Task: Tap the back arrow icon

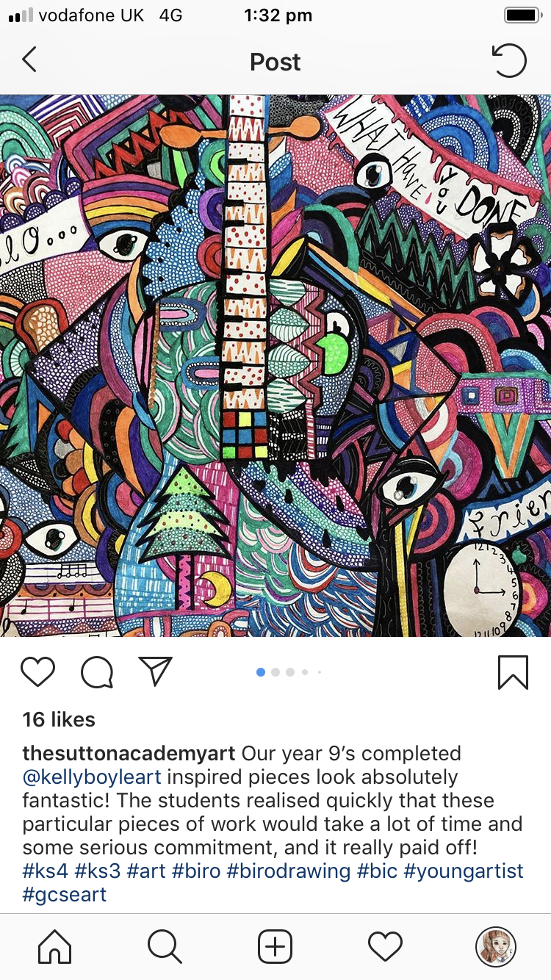Action: (29, 60)
